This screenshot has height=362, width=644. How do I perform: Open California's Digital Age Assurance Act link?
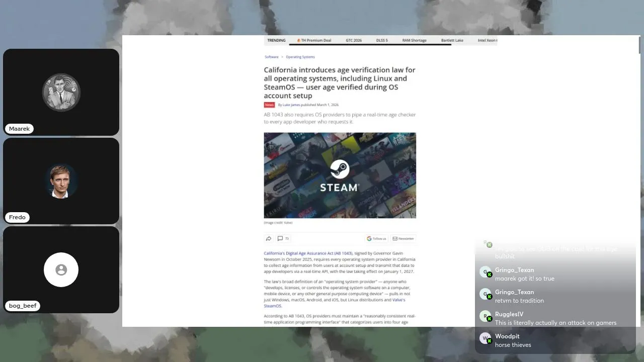tap(308, 253)
